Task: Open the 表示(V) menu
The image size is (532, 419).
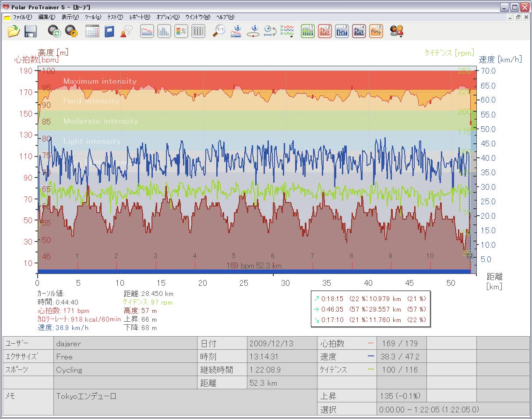Action: 70,17
